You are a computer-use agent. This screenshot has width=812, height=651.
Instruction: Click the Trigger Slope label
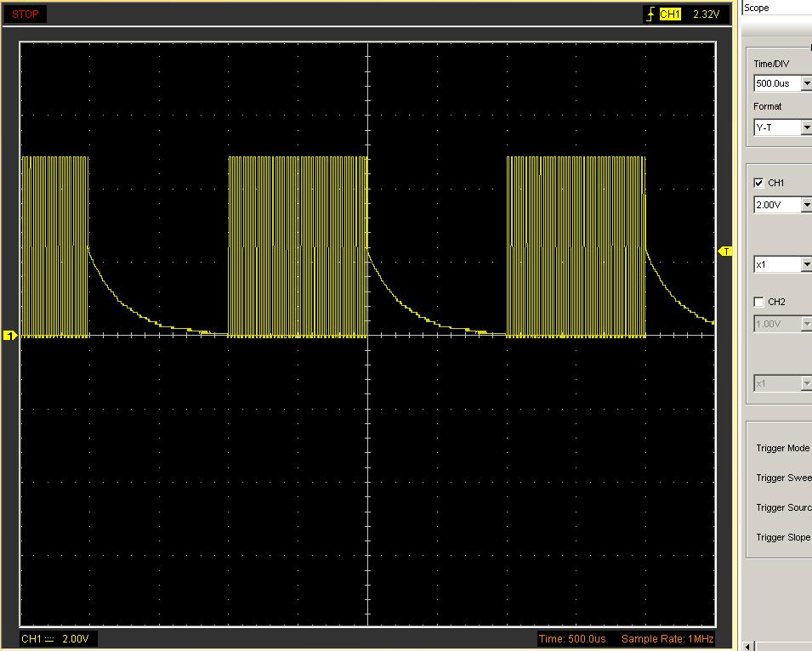point(782,537)
